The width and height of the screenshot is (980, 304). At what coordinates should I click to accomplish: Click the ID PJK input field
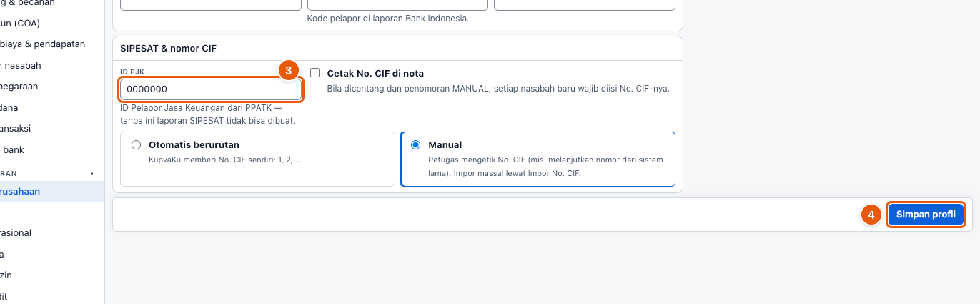[x=211, y=89]
